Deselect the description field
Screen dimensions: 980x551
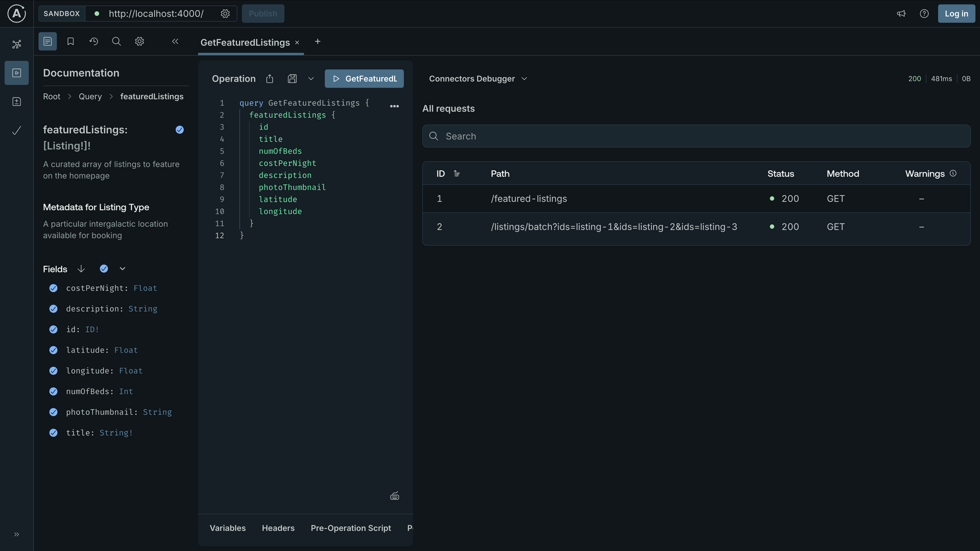(x=53, y=309)
